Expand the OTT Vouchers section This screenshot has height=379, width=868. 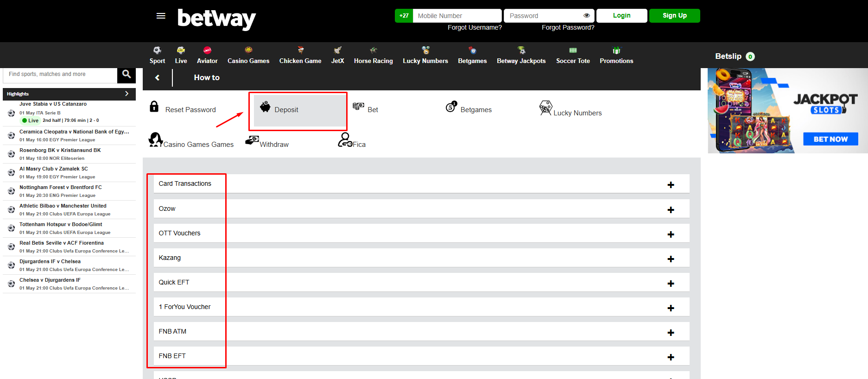point(670,234)
